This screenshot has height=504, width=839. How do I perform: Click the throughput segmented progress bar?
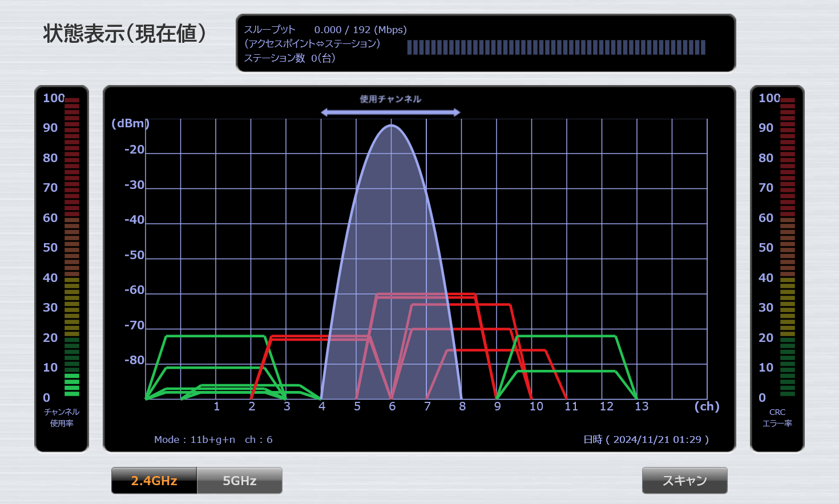tap(556, 47)
